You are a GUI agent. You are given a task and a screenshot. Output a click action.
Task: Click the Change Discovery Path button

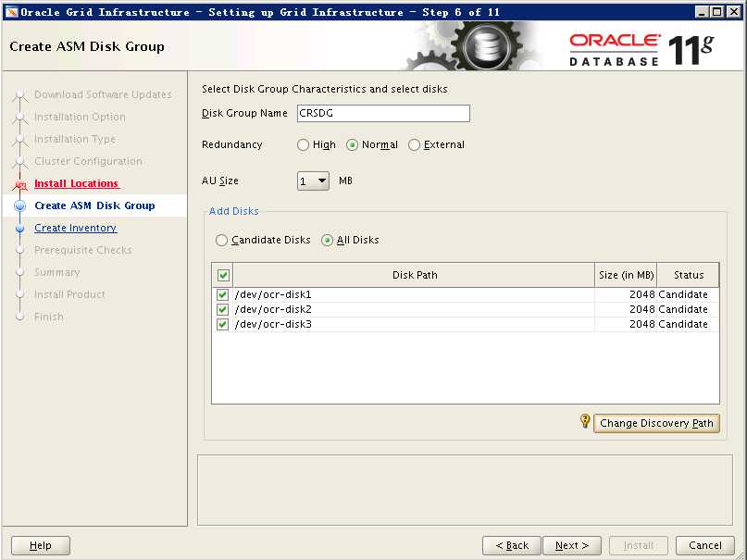tap(656, 423)
